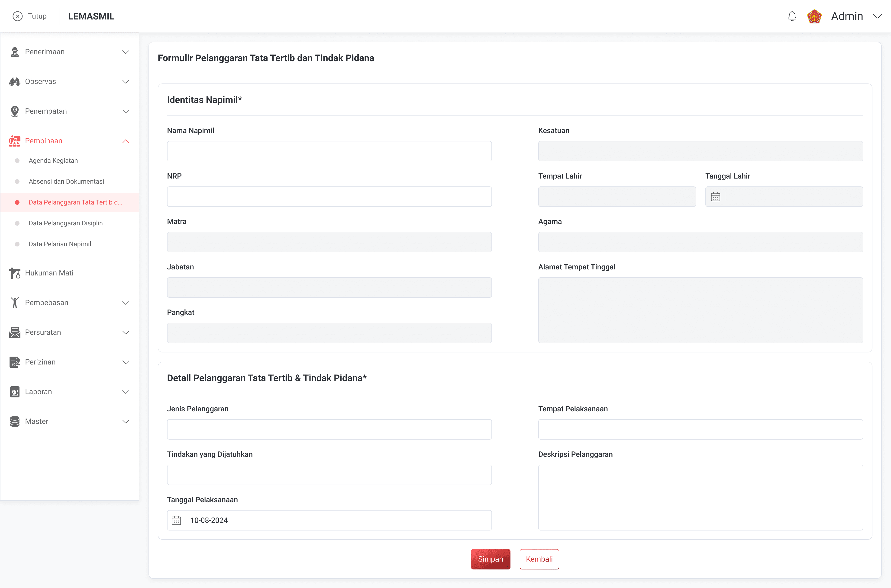891x588 pixels.
Task: Click the Persuratan envelope icon
Action: 15,332
